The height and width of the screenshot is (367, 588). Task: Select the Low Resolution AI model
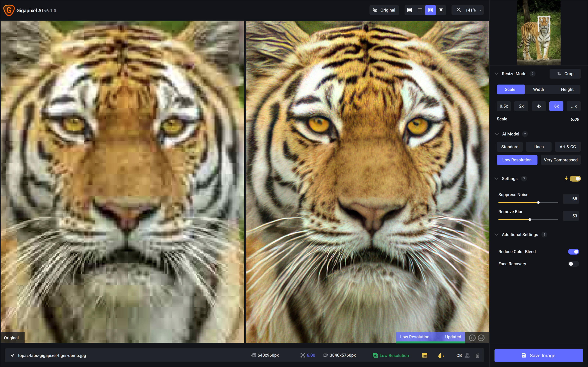coord(517,160)
